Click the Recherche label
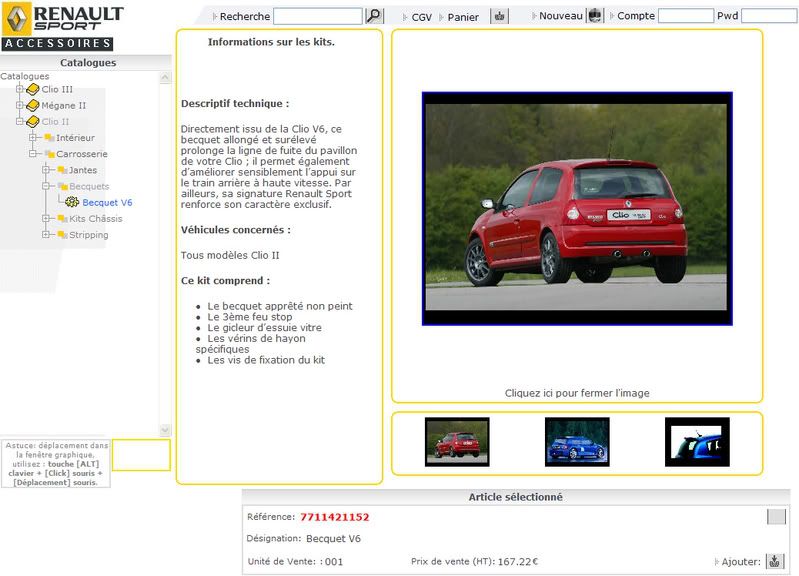 (245, 16)
